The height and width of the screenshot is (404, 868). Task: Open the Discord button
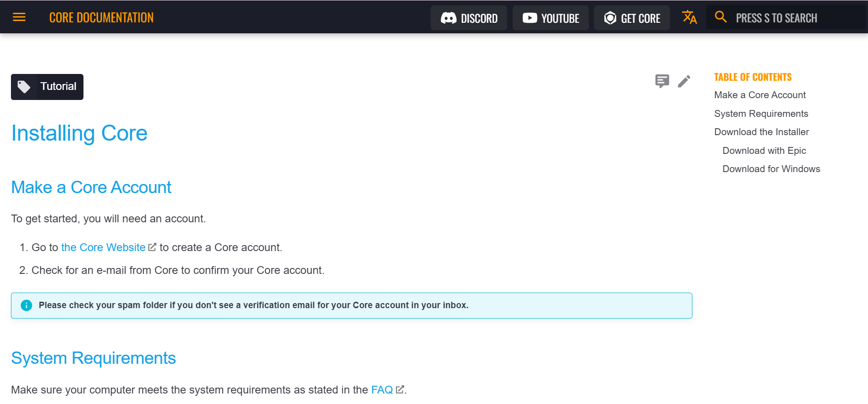pyautogui.click(x=469, y=18)
